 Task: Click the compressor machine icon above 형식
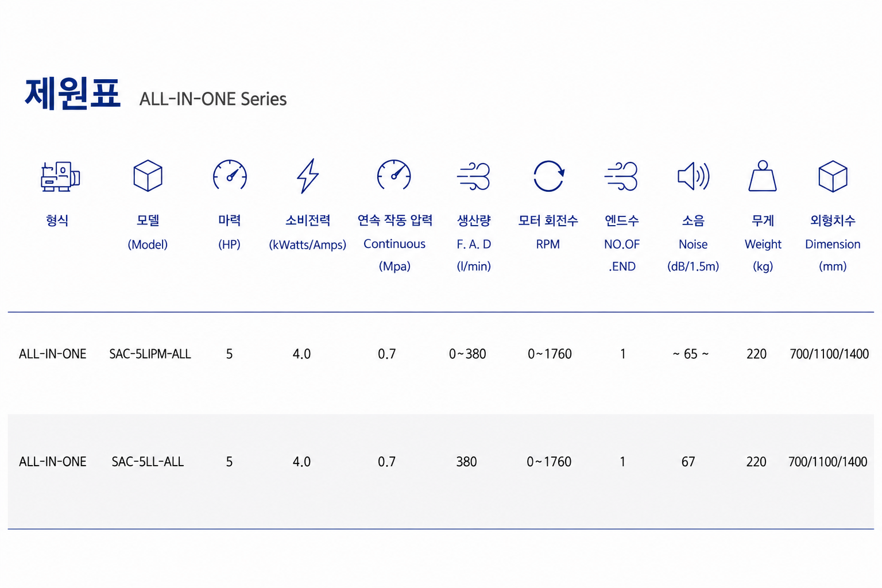coord(60,176)
